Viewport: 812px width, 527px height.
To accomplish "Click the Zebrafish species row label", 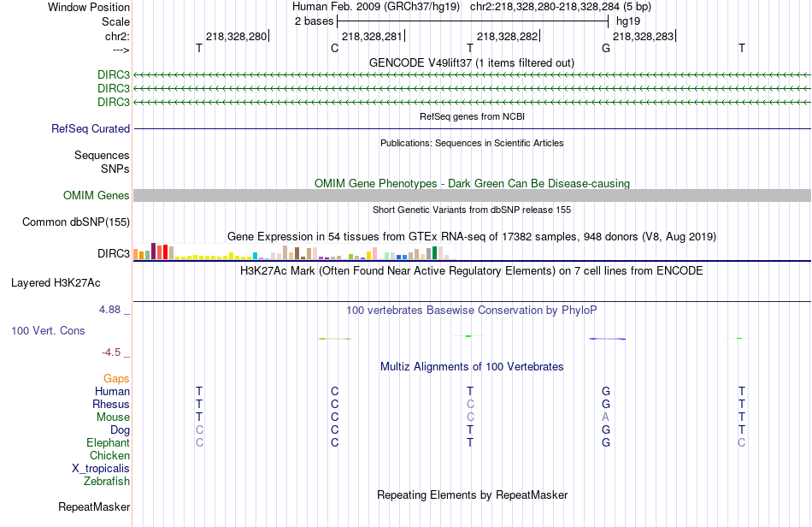I will coord(107,482).
